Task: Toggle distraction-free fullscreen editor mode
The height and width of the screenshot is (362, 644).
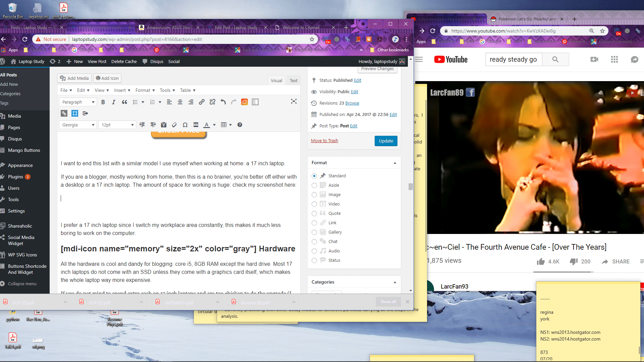Action: 294,102
